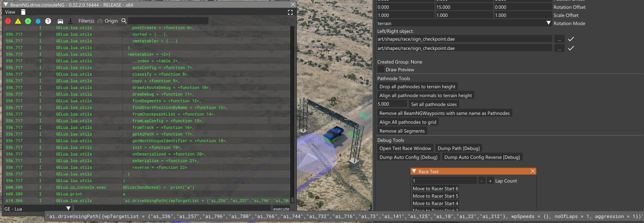
Task: Select log line 'onDeserialized = <function 20>'
Action: 169,154
